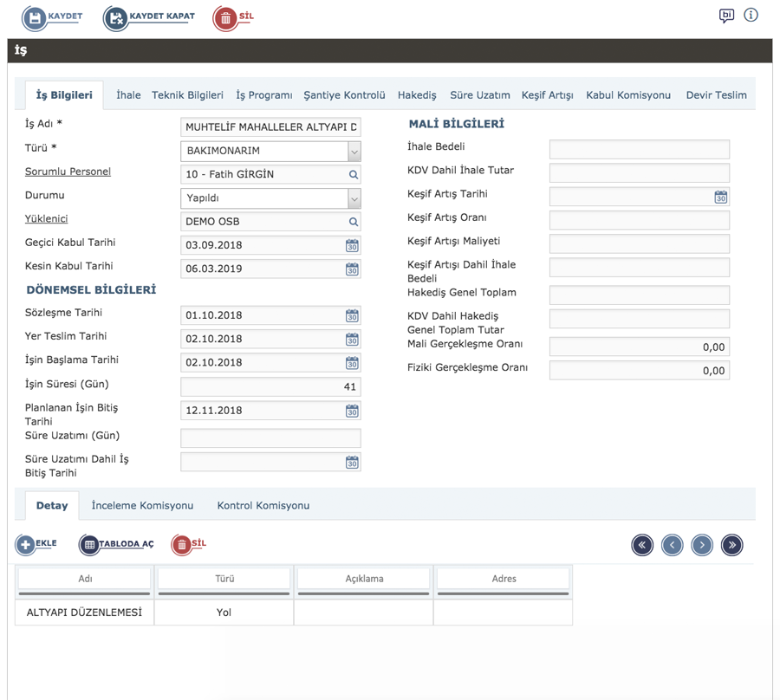Switch to the Hakediş tab
This screenshot has height=700, width=780.
tap(417, 95)
